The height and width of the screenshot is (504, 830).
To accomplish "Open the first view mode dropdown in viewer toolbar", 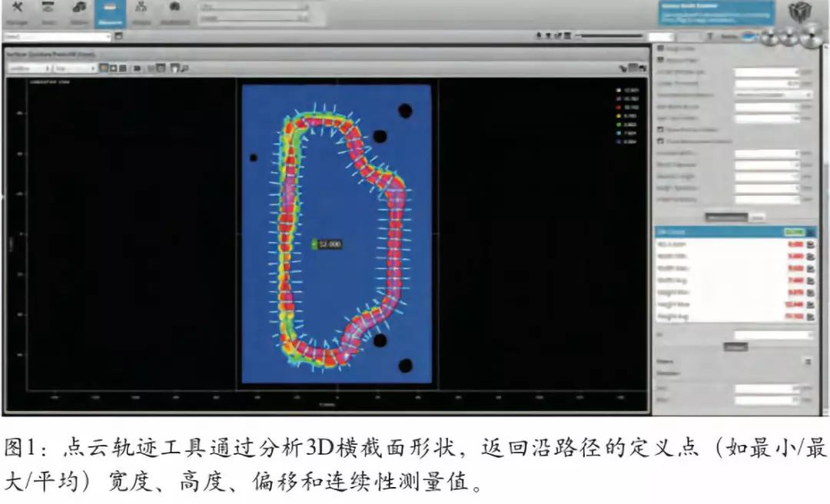I will tap(28, 68).
